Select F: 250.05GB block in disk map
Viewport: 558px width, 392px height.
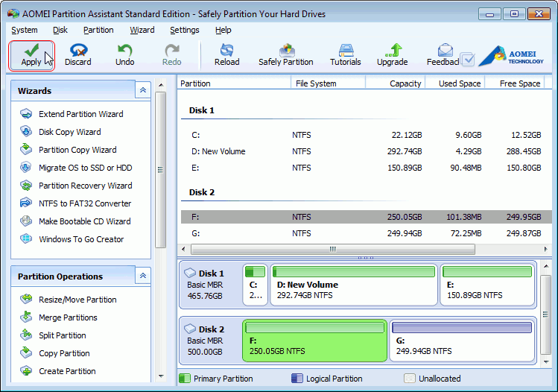(314, 341)
